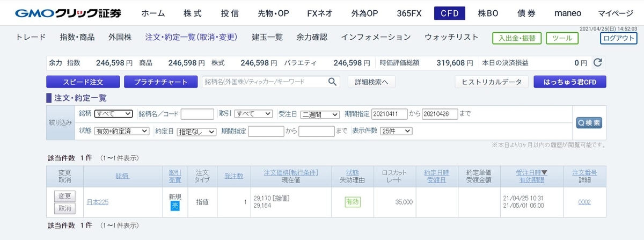
Task: Click the 取消 button for 日本225 order
Action: pyautogui.click(x=65, y=208)
